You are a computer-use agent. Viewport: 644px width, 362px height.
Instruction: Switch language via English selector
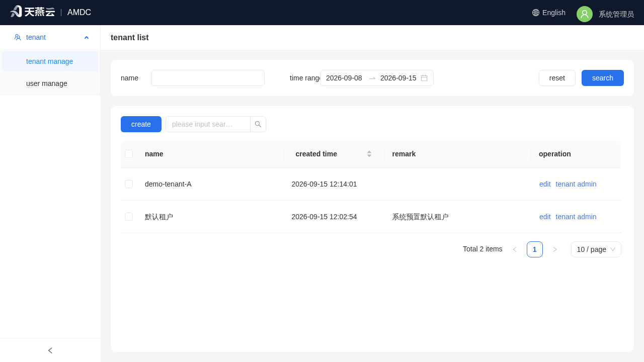click(549, 13)
